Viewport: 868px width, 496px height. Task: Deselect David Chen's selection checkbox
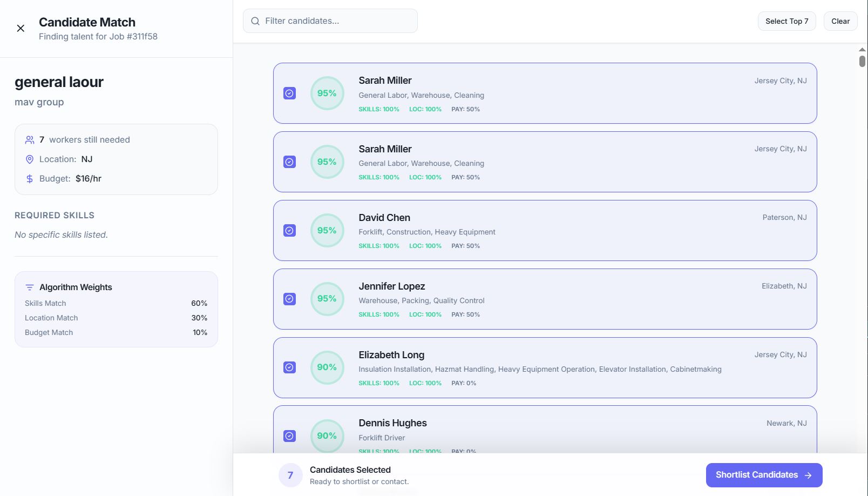pyautogui.click(x=290, y=230)
